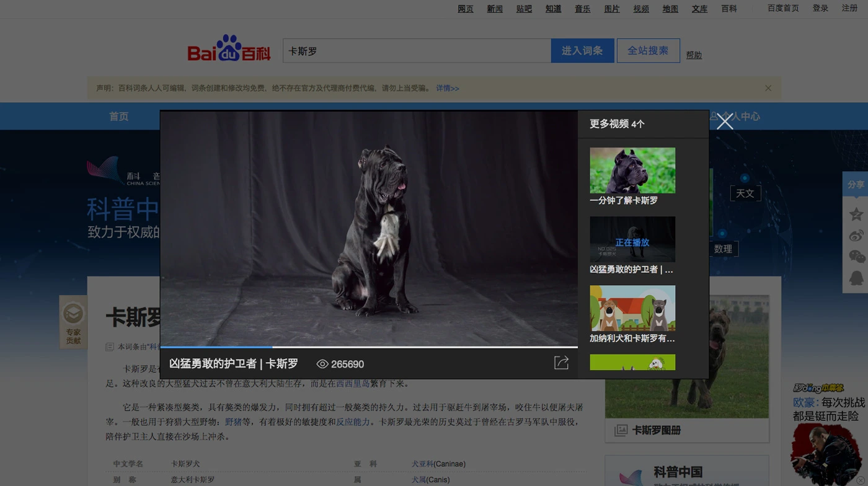The height and width of the screenshot is (486, 868).
Task: Open the 分享 share panel tab
Action: [856, 184]
